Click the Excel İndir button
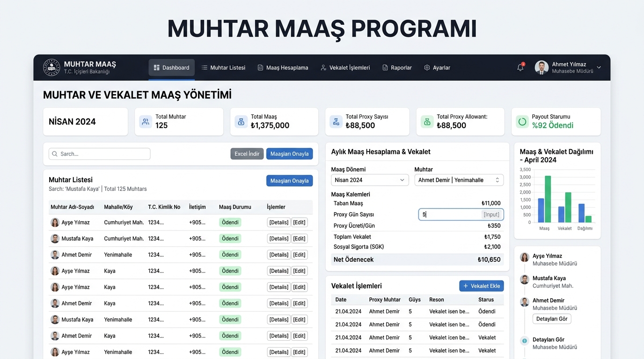Screen dimensions: 644x359 (247, 154)
